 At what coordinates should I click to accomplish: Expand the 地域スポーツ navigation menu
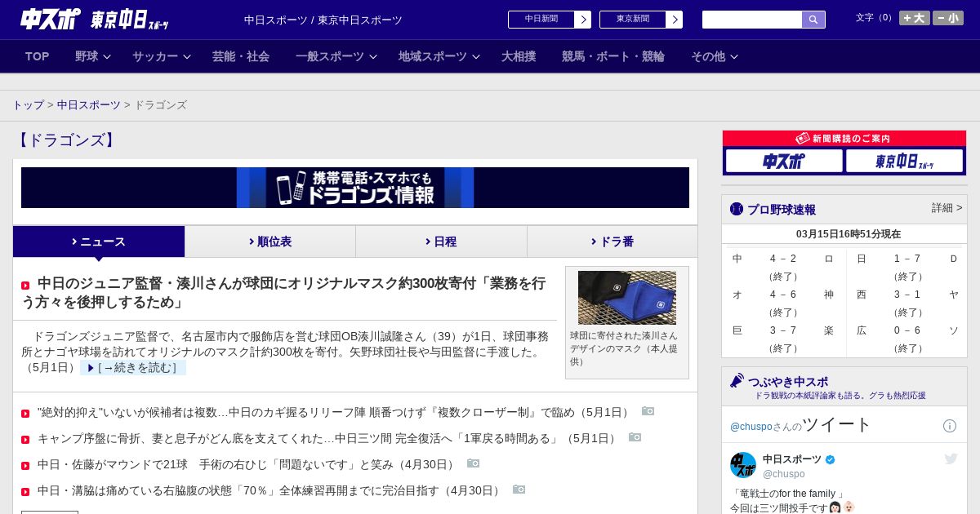point(439,56)
